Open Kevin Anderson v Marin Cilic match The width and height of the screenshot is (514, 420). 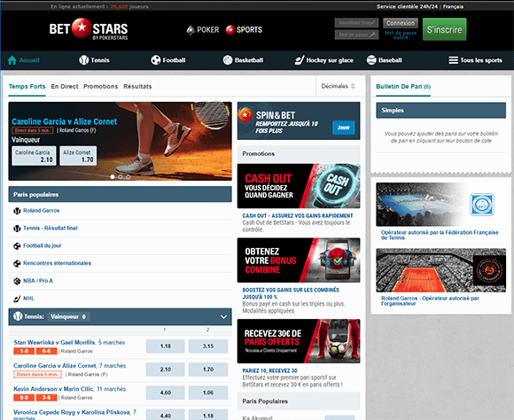[x=54, y=389]
